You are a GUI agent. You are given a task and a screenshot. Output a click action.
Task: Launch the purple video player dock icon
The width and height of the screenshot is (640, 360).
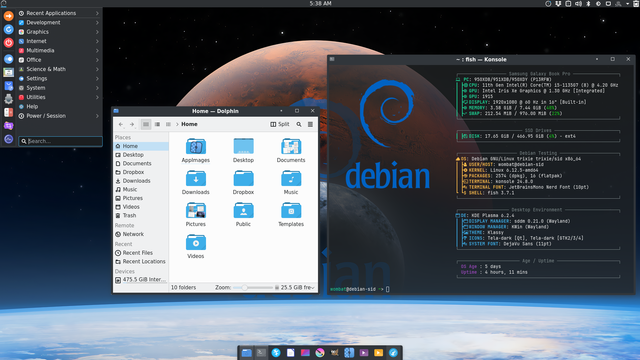click(x=364, y=353)
